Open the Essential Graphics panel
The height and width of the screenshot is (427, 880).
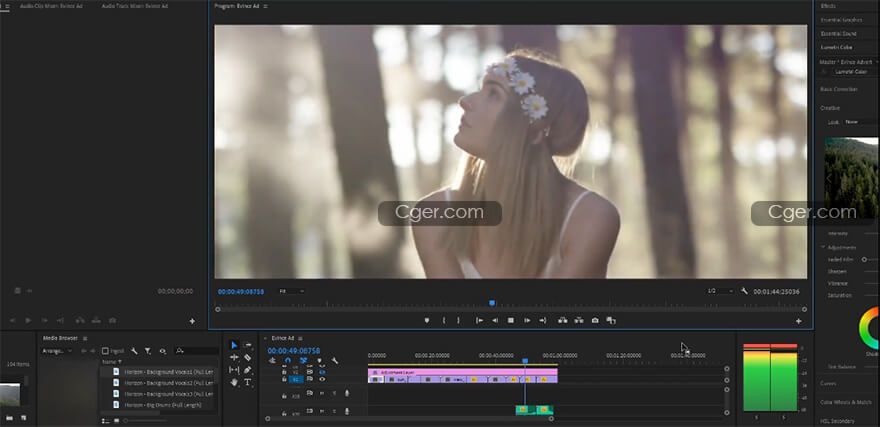pyautogui.click(x=841, y=20)
